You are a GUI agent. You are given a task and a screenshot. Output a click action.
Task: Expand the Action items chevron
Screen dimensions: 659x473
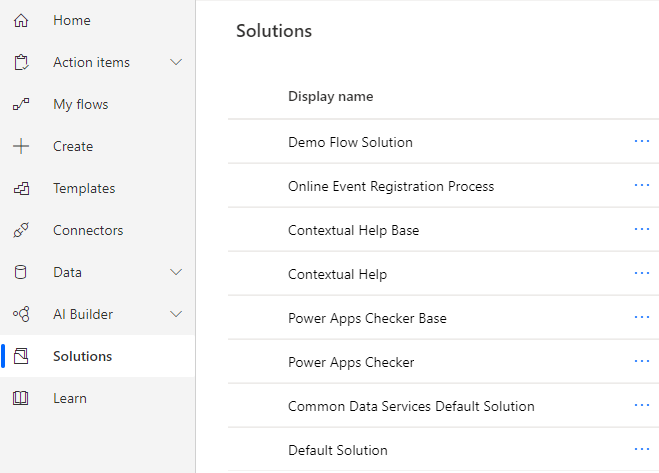tap(177, 62)
